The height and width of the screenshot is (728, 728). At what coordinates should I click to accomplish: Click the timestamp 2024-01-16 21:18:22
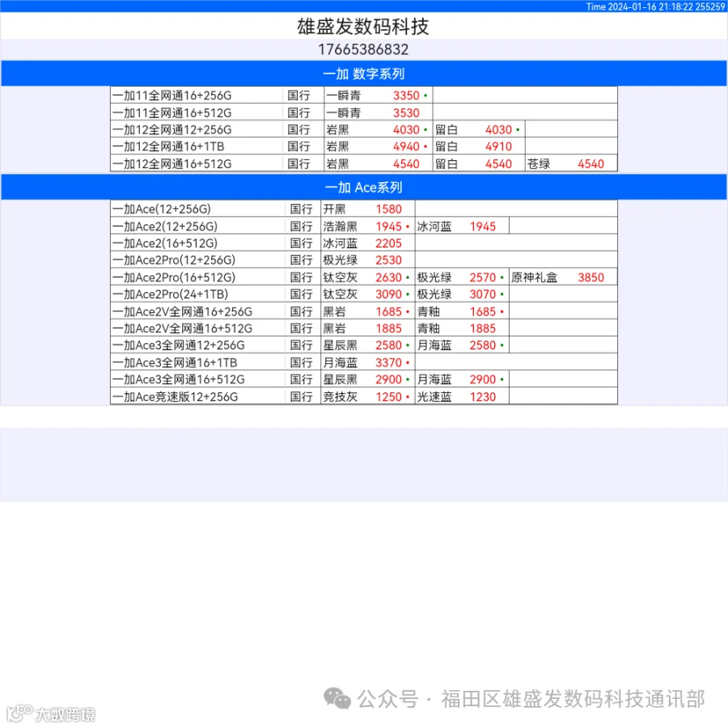tap(650, 6)
